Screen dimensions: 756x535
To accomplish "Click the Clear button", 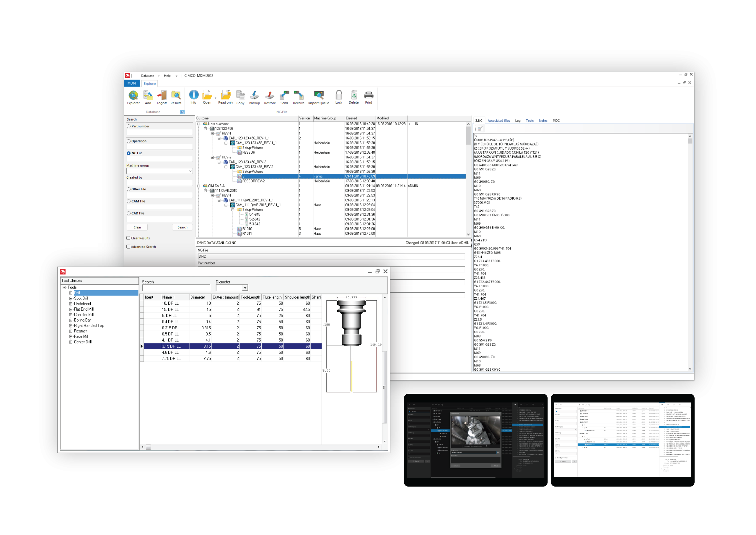I will 137,228.
